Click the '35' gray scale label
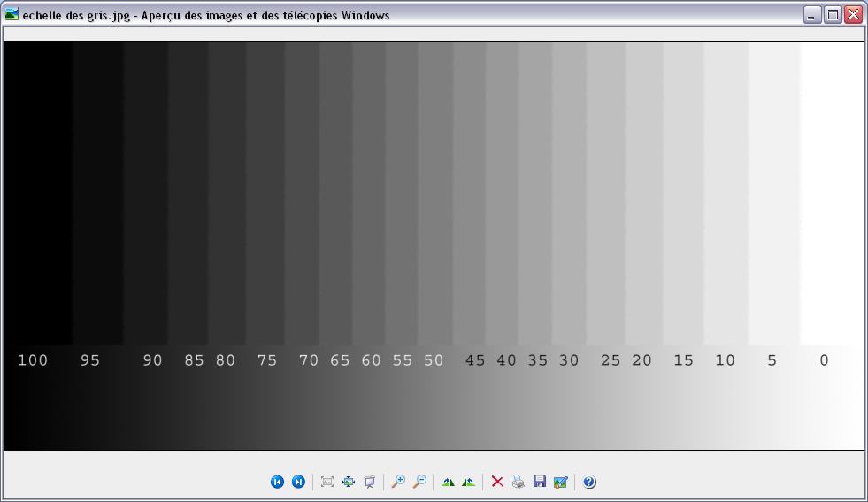This screenshot has height=502, width=868. click(537, 360)
